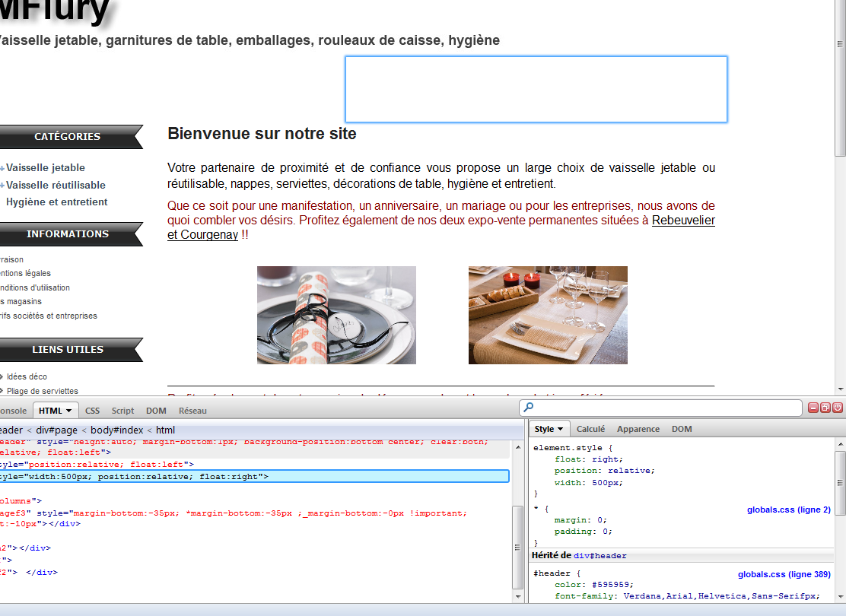Deactivate Firebug with the red power icon

(x=838, y=408)
